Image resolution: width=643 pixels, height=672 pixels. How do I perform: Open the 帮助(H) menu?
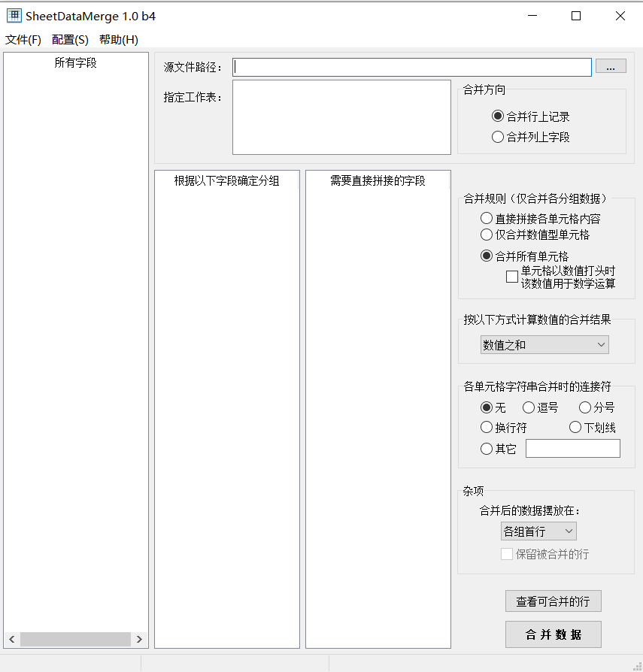[x=117, y=39]
